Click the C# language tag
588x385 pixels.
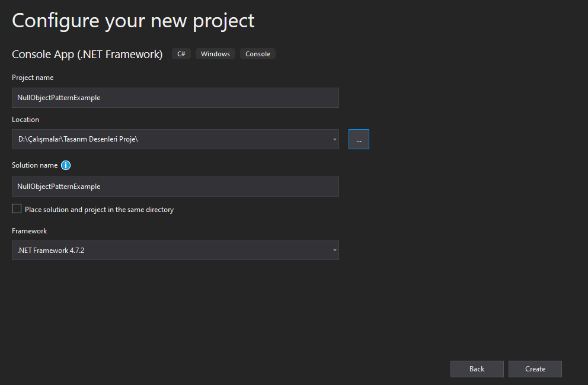(x=181, y=54)
